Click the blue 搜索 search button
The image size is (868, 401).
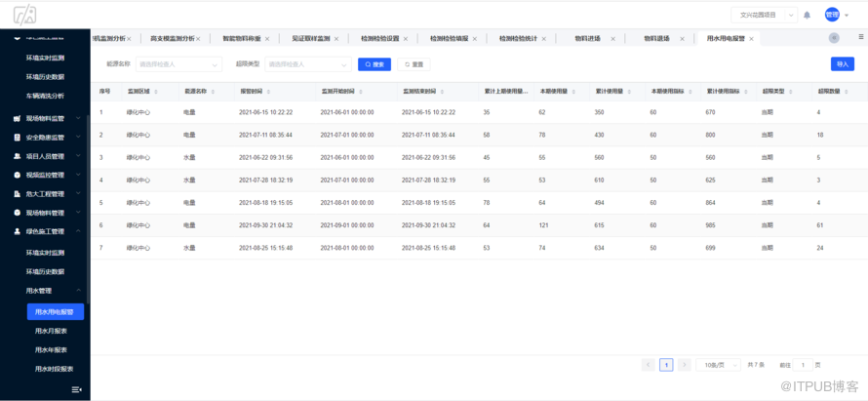tap(375, 64)
